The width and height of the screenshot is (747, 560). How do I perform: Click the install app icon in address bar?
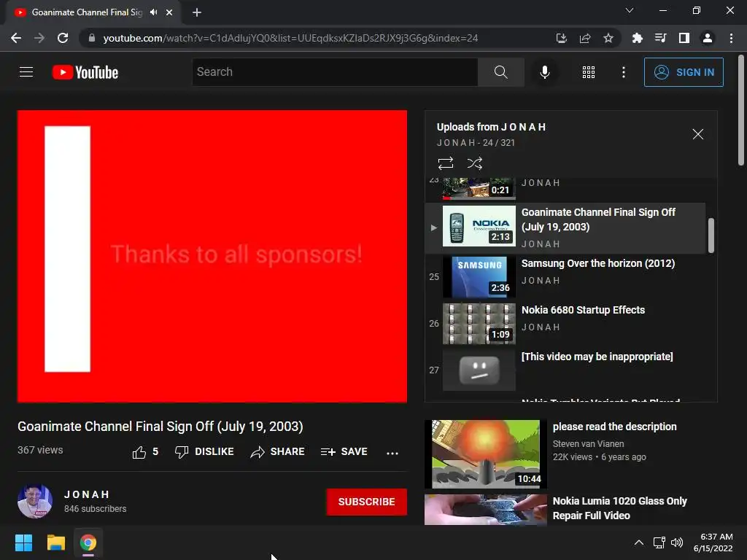(562, 38)
